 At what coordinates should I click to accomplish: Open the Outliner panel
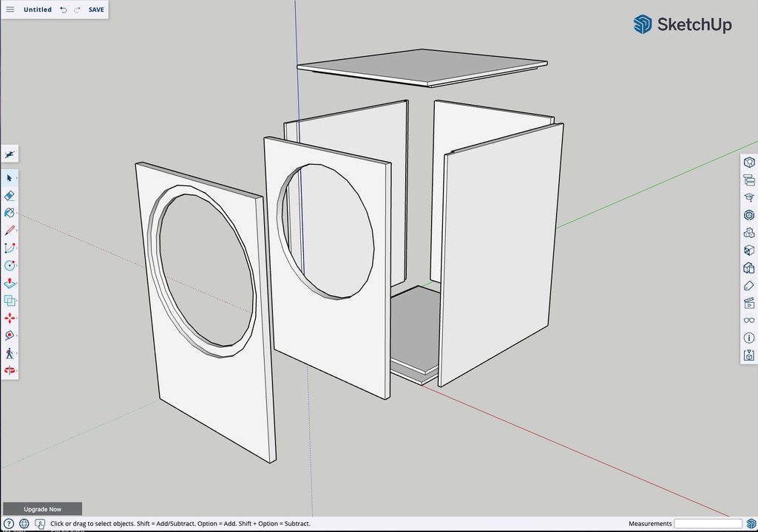tap(749, 180)
